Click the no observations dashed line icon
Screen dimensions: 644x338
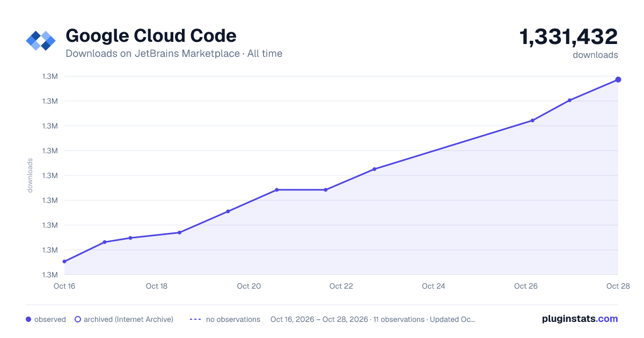(x=195, y=319)
